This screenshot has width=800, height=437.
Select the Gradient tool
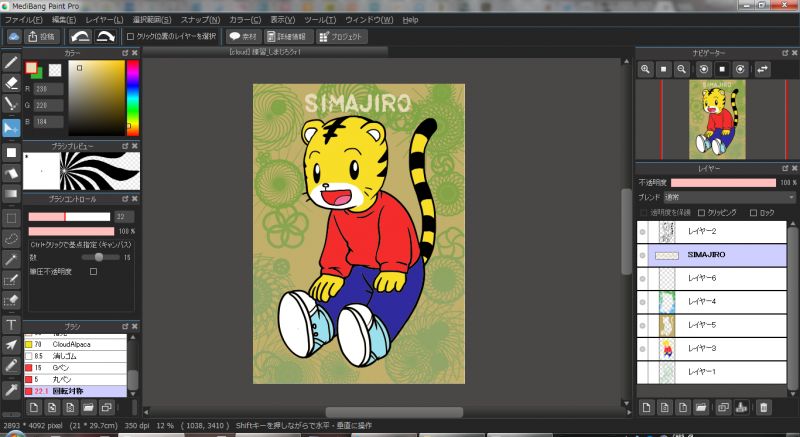click(x=11, y=194)
